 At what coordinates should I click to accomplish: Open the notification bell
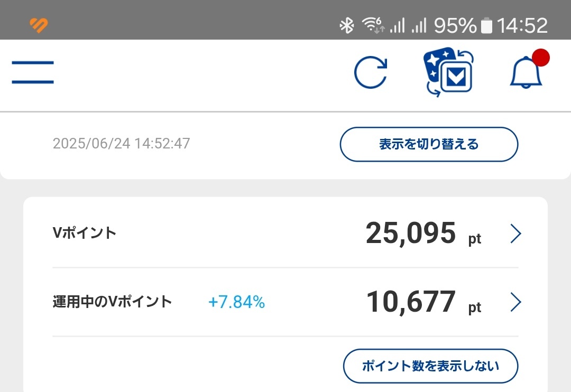(526, 72)
